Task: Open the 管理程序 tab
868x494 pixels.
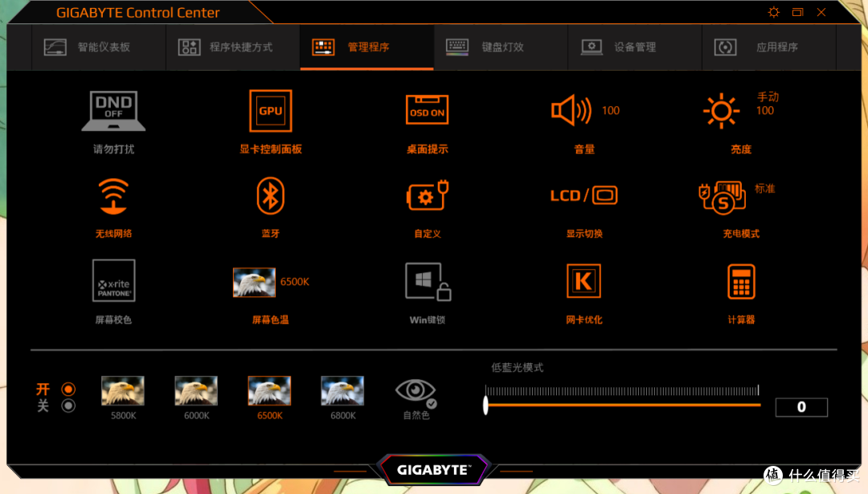Action: [x=367, y=47]
